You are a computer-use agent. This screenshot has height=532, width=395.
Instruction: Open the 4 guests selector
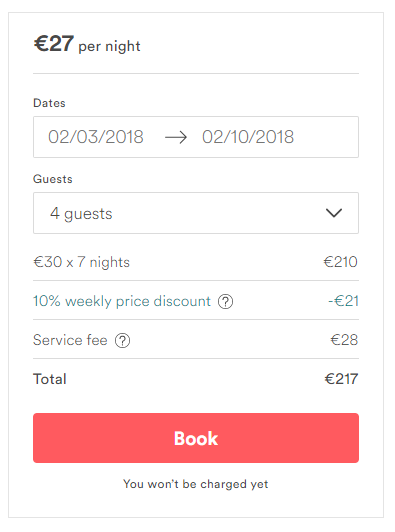point(196,213)
